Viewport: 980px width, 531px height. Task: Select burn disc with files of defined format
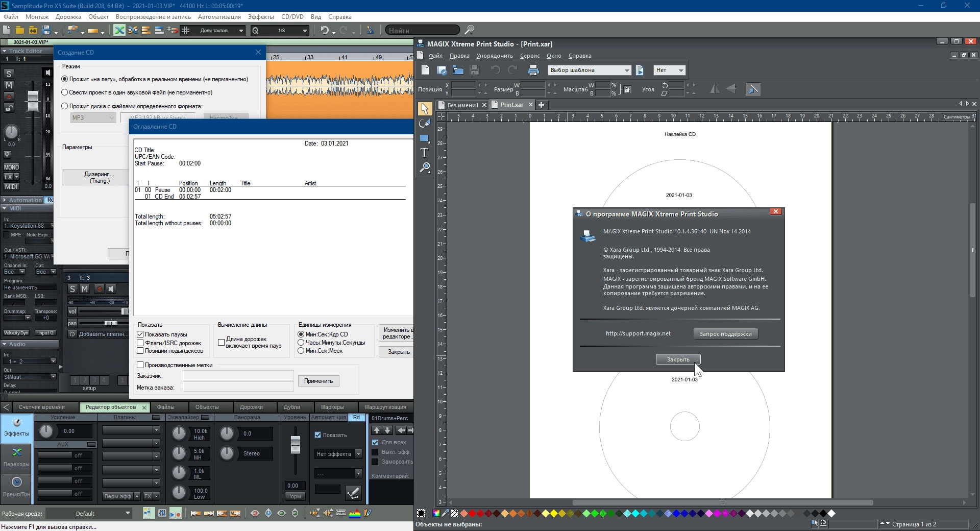pos(65,106)
